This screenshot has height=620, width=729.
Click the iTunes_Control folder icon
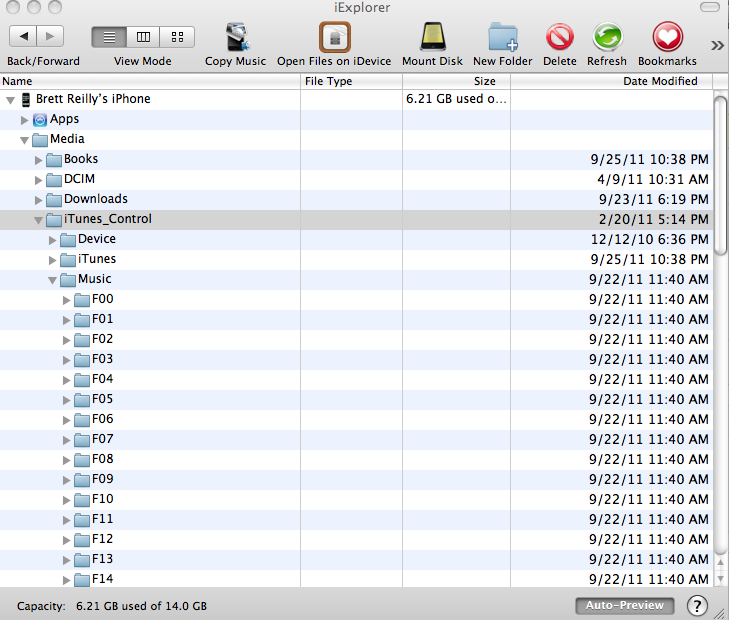[x=54, y=220]
